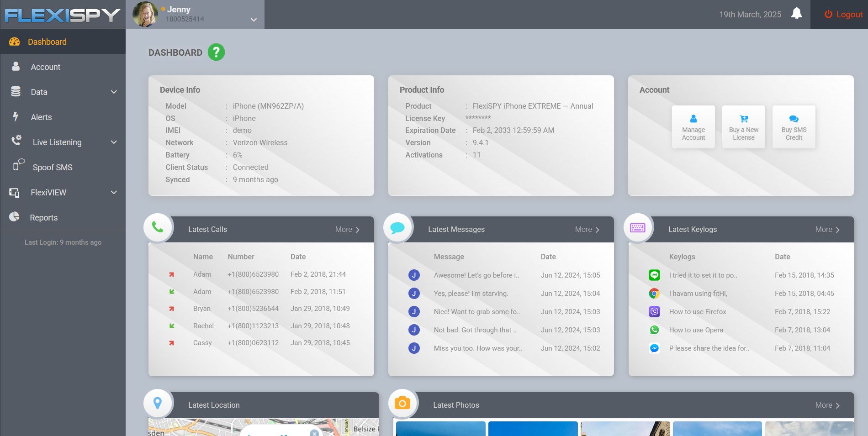
Task: Open Jenny's profile avatar
Action: (x=145, y=14)
